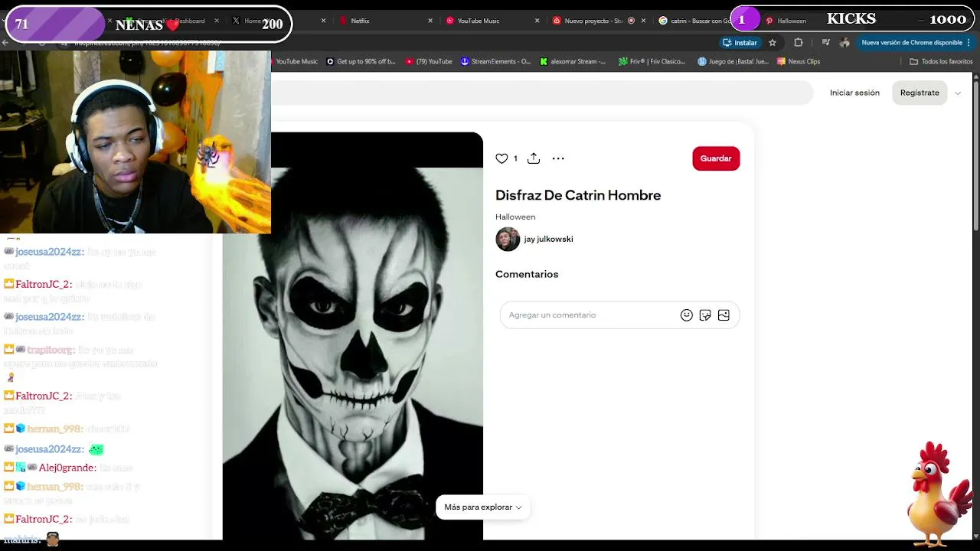Like the pin with the heart icon
Screen dimensions: 980x551
point(501,158)
